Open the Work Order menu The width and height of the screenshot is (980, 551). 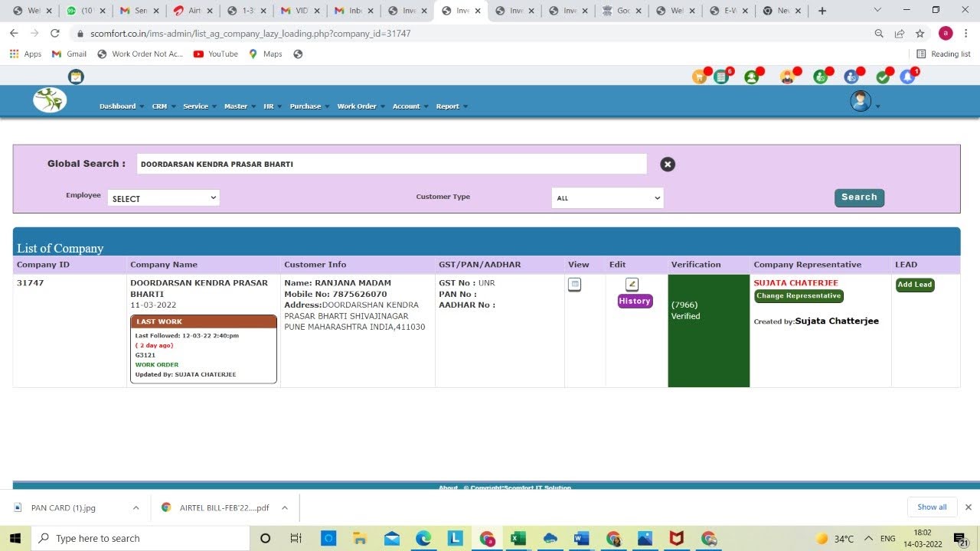coord(361,106)
